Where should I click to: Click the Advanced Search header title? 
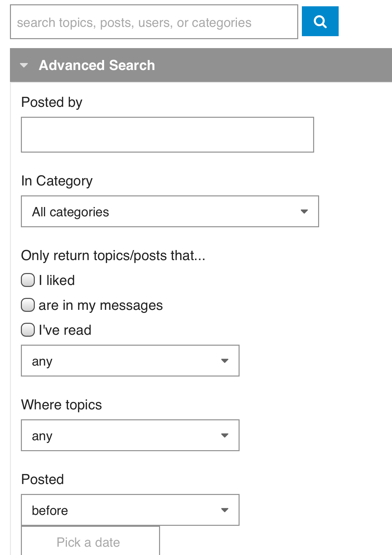tap(97, 65)
